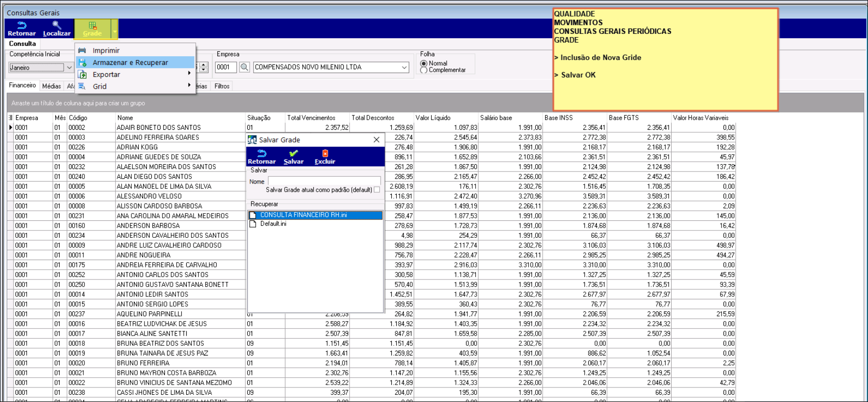Expand the Exportar submenu
The image size is (868, 402).
coord(106,75)
